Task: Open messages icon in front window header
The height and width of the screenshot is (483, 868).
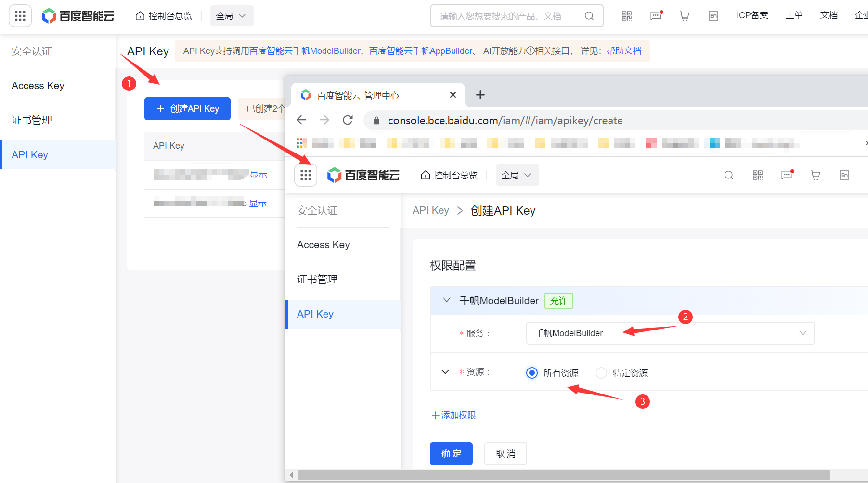Action: click(x=787, y=175)
